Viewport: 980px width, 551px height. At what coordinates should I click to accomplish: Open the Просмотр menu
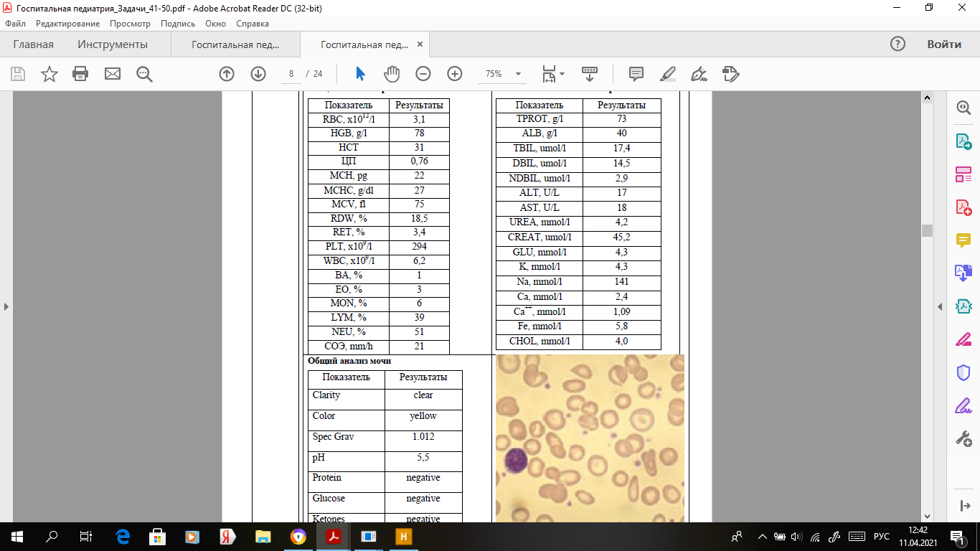(x=130, y=24)
